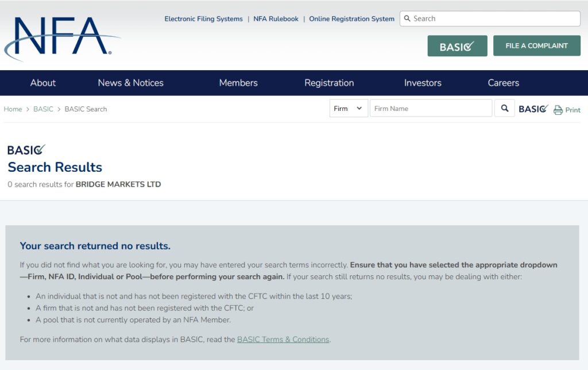This screenshot has height=370, width=588.
Task: Open the BASIC Terms & Conditions link
Action: [283, 340]
